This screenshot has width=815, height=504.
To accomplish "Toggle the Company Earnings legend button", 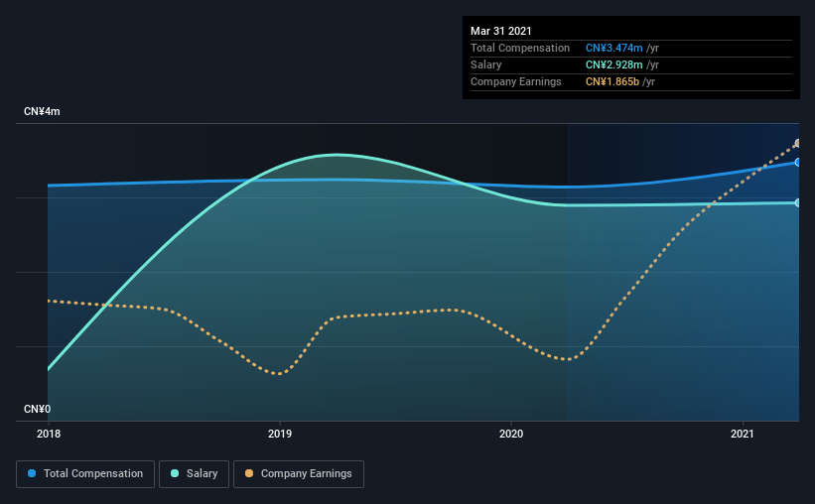I will [x=299, y=474].
